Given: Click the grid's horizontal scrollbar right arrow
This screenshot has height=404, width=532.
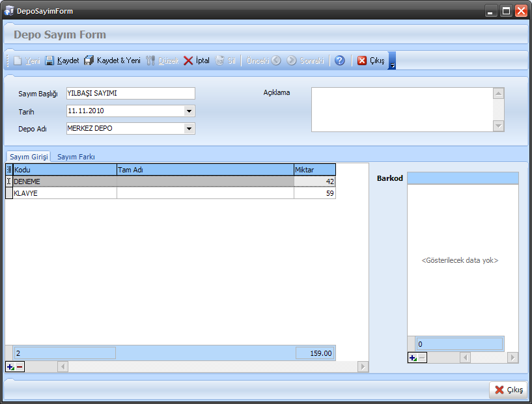Looking at the screenshot, I should 363,367.
